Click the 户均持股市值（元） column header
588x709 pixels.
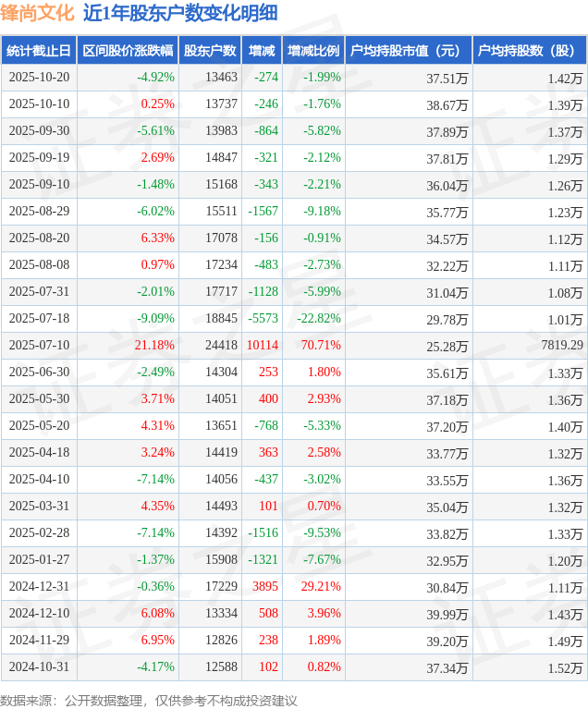coord(408,51)
